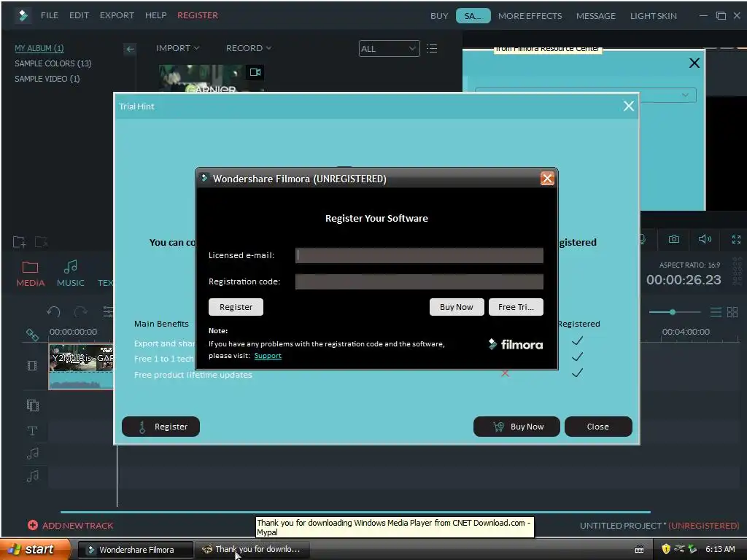747x560 pixels.
Task: Open the ALL filter dropdown
Action: coord(390,49)
